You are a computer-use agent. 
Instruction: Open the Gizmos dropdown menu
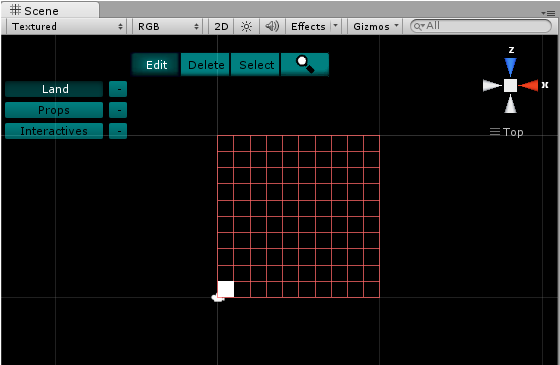tap(375, 26)
